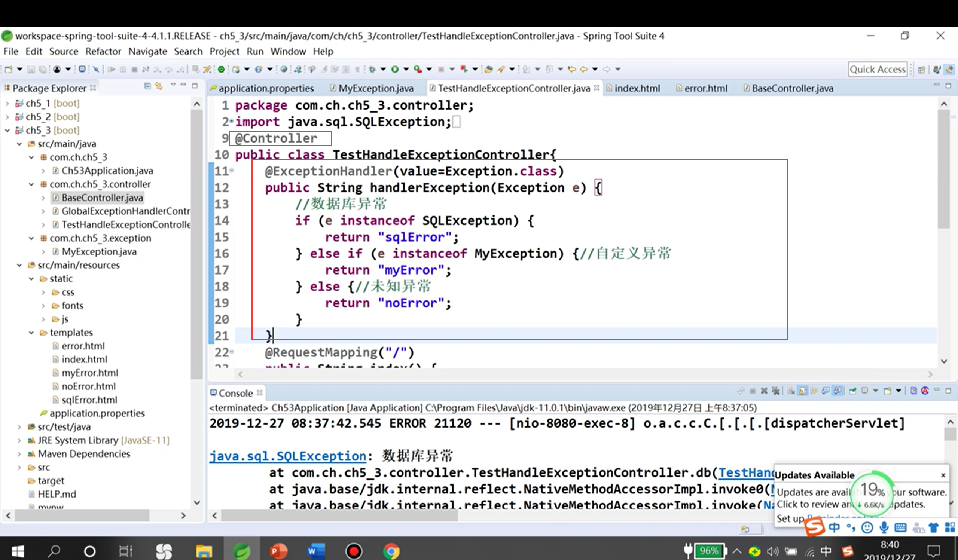Screen dimensions: 958x560
Task: Click the Remove All Terminated Launches console icon
Action: coord(775,391)
